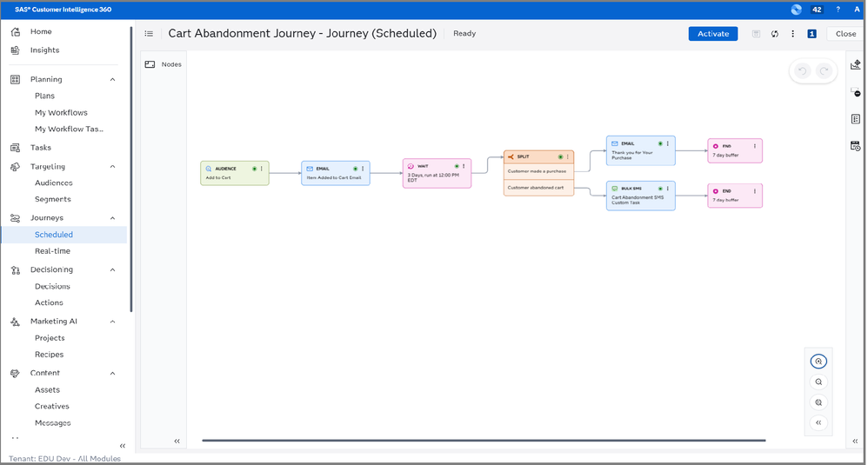The width and height of the screenshot is (868, 465).
Task: Open top icon in right rail
Action: (856, 64)
